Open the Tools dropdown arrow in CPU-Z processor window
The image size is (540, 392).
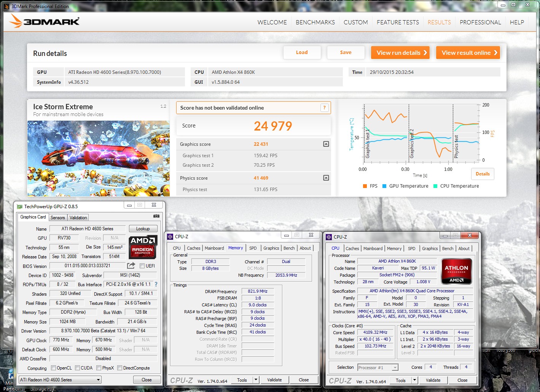point(415,380)
